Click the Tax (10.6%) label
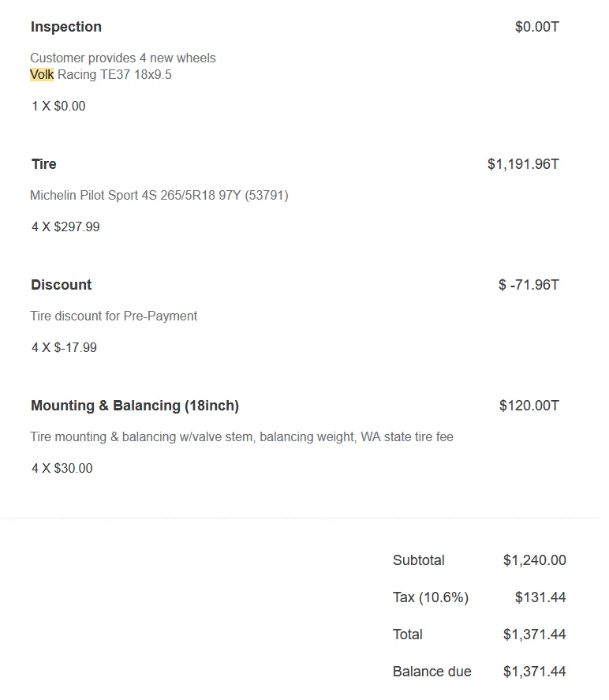609x700 pixels. coord(431,597)
